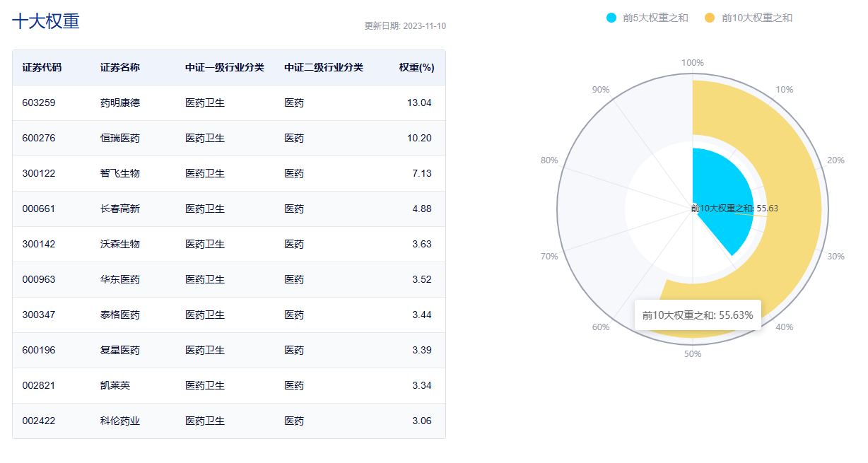
Task: Select security code 603259
Action: 39,102
